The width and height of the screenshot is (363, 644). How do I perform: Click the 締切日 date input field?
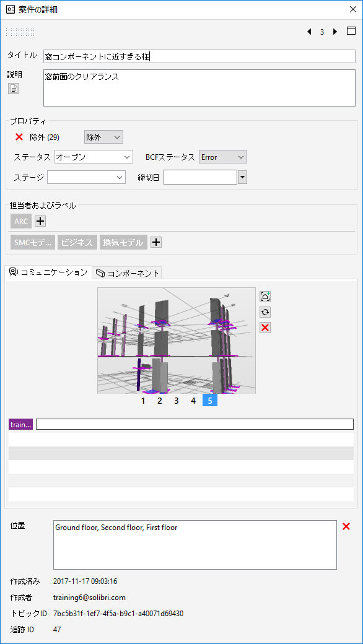[200, 178]
